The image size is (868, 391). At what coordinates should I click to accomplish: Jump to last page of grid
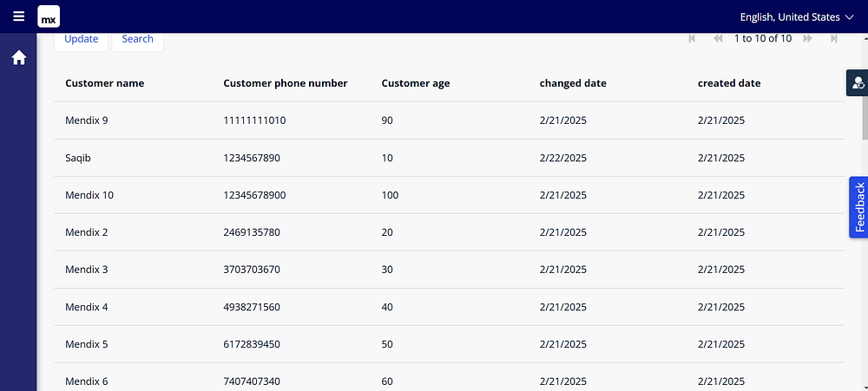[833, 39]
